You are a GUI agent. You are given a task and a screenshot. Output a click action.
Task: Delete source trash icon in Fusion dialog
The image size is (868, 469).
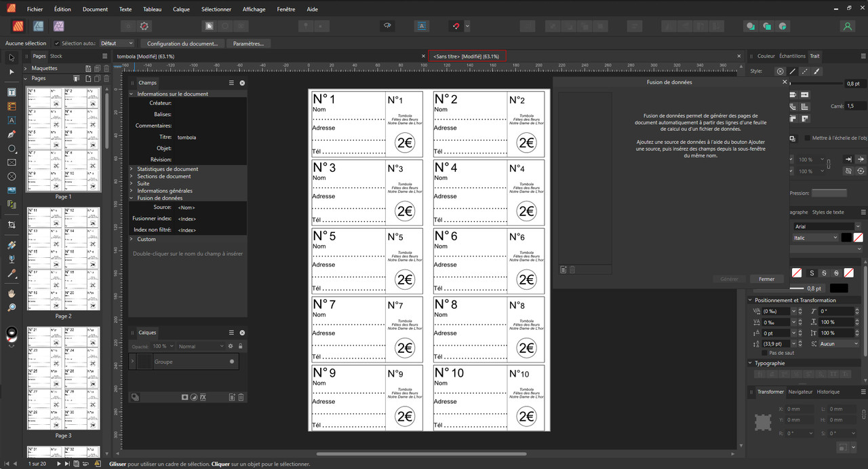(572, 269)
